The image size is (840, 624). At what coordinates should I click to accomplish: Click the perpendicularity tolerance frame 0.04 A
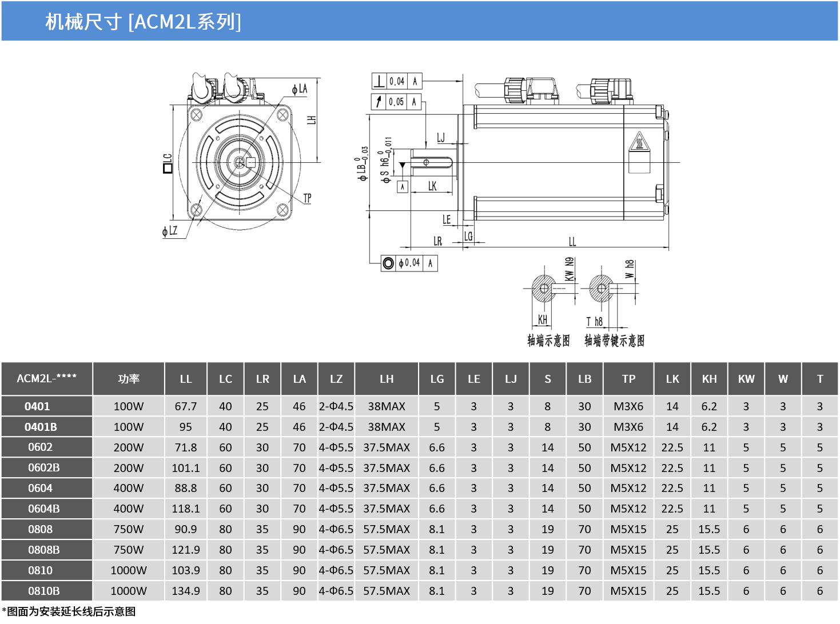397,81
